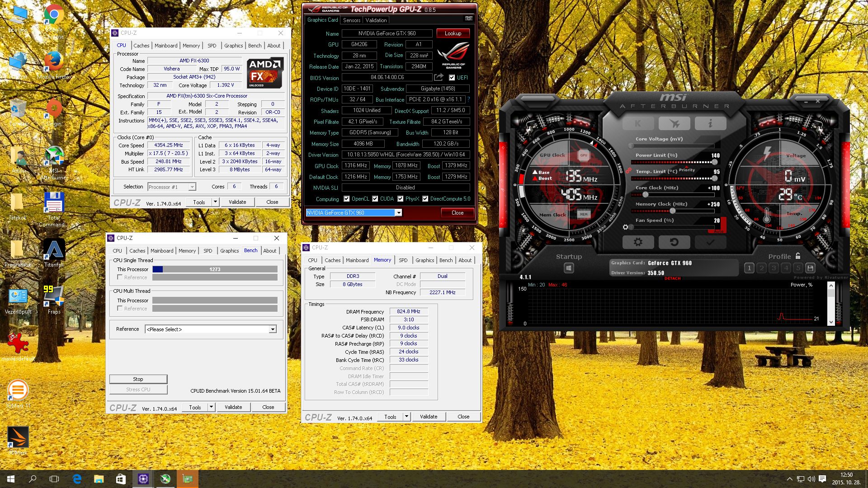Click the Core Clock slider handle
Image resolution: width=868 pixels, height=488 pixels.
click(646, 194)
